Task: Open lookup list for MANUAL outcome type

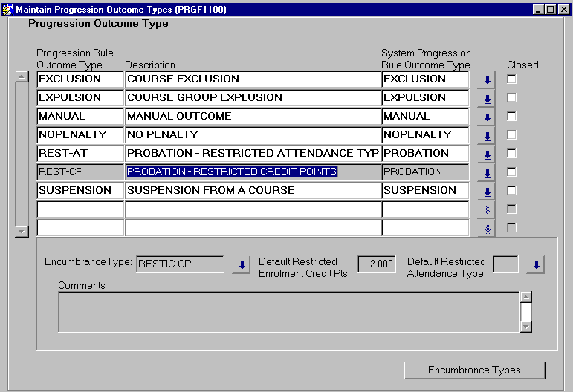Action: (487, 117)
